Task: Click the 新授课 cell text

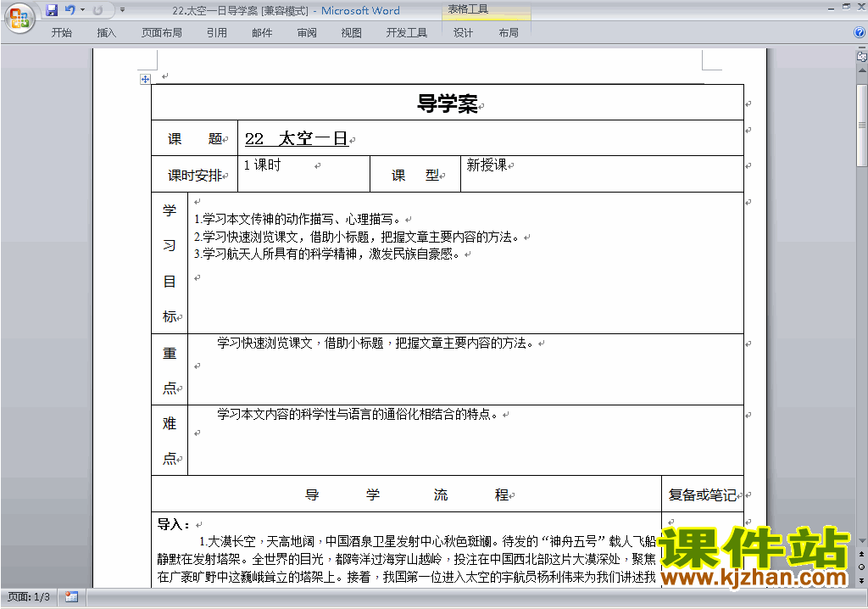Action: coord(487,165)
